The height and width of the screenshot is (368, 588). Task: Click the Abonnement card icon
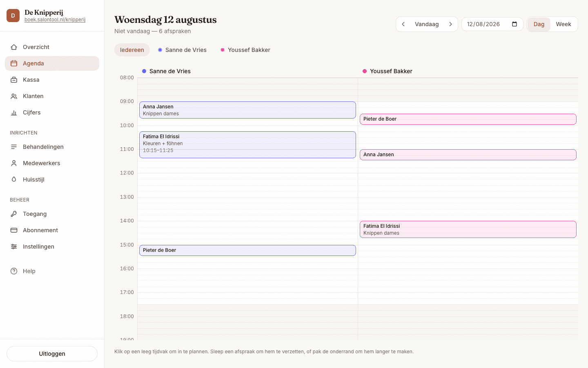point(14,230)
